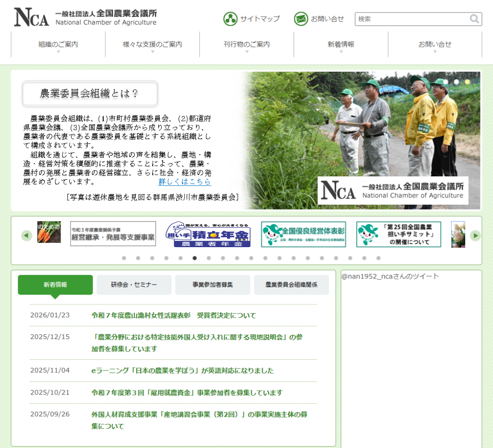Click the envelope contact icon
Viewport: 493px width, 448px height.
[301, 19]
